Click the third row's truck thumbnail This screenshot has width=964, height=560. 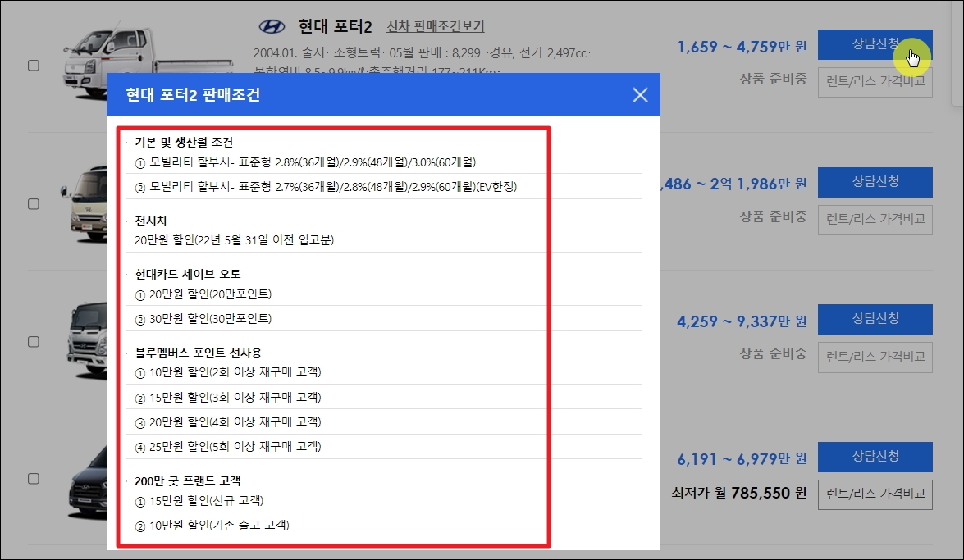[x=86, y=339]
